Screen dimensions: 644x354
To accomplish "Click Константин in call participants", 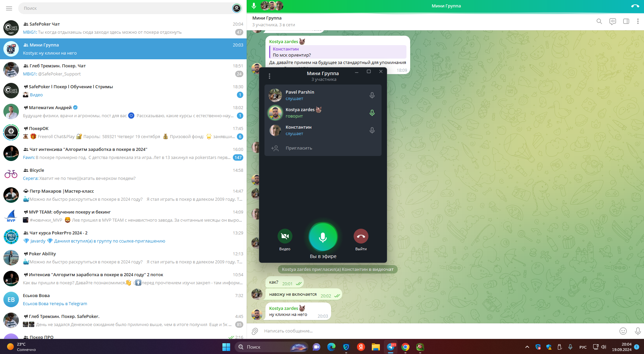I will [x=323, y=130].
